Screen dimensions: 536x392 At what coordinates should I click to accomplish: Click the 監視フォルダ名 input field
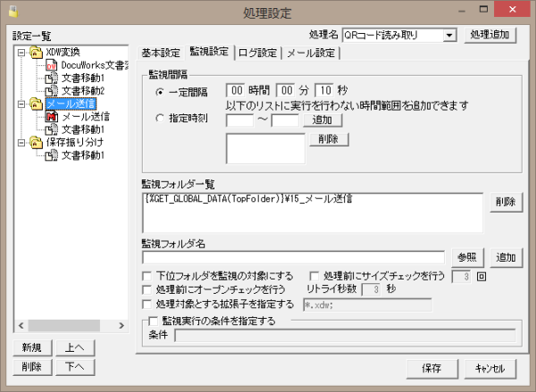tap(293, 258)
